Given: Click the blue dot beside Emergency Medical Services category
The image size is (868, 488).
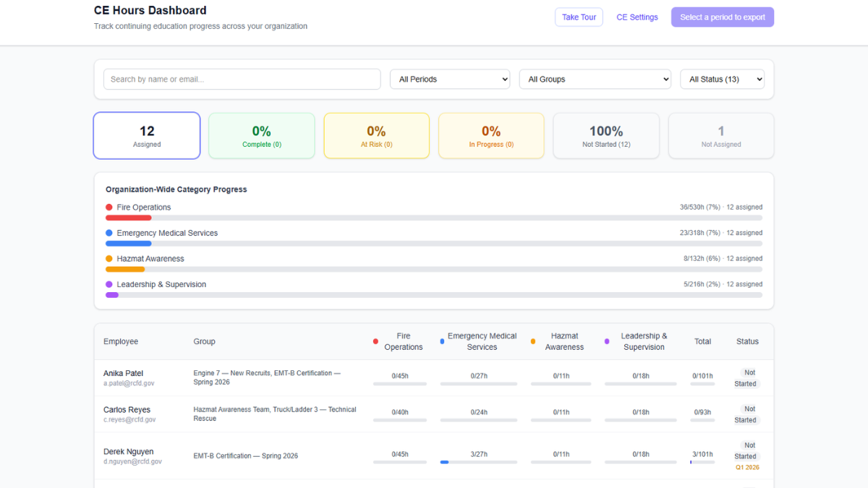Looking at the screenshot, I should point(109,233).
